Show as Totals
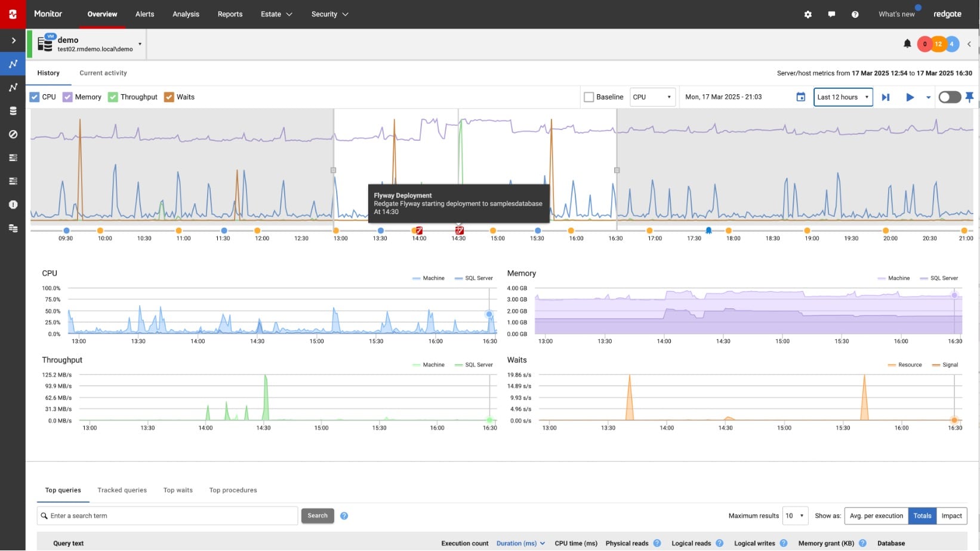The width and height of the screenshot is (980, 551). (922, 516)
